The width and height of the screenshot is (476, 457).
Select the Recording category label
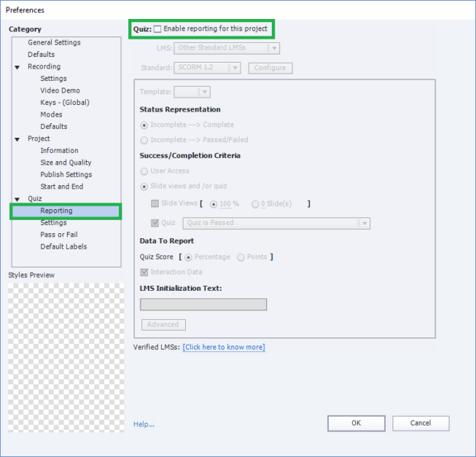coord(44,66)
